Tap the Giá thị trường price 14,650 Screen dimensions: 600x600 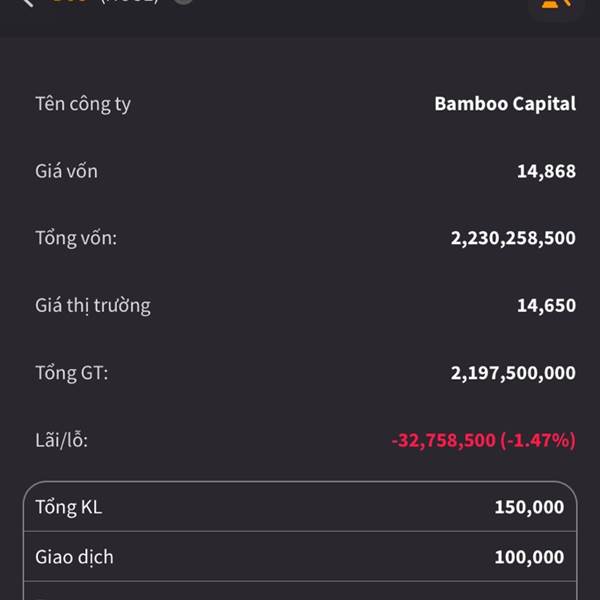(x=546, y=305)
